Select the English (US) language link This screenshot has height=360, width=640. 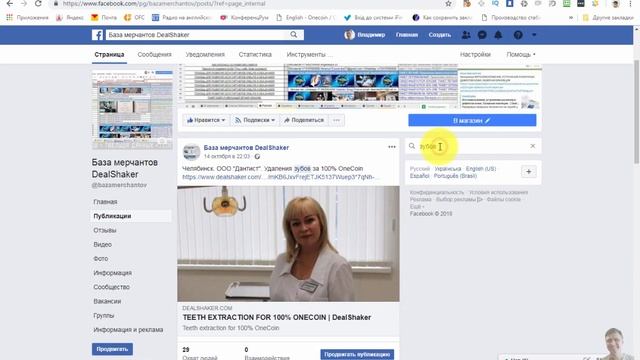pos(481,169)
